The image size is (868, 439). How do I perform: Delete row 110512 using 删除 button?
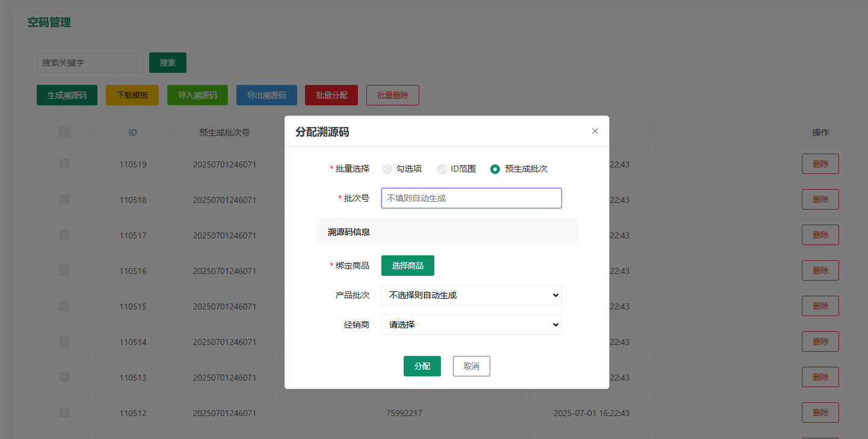820,413
